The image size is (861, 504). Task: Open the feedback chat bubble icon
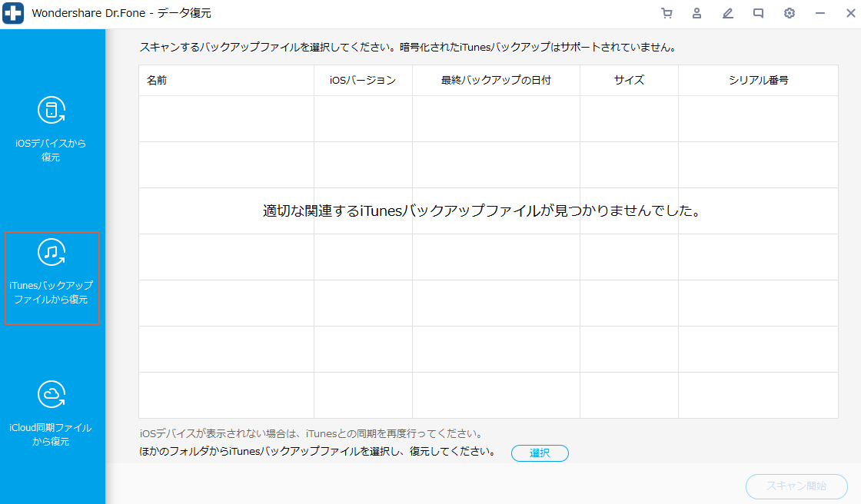pos(758,13)
